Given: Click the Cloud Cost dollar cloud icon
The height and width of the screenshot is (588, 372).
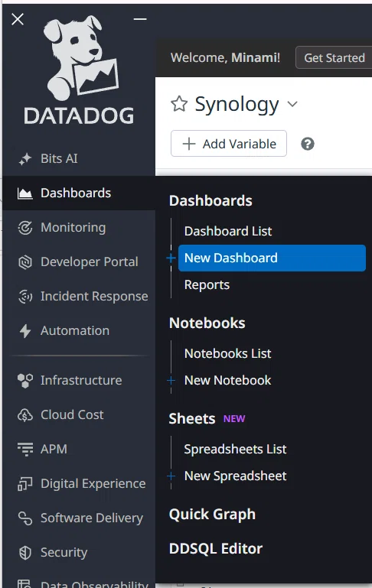Looking at the screenshot, I should (25, 415).
